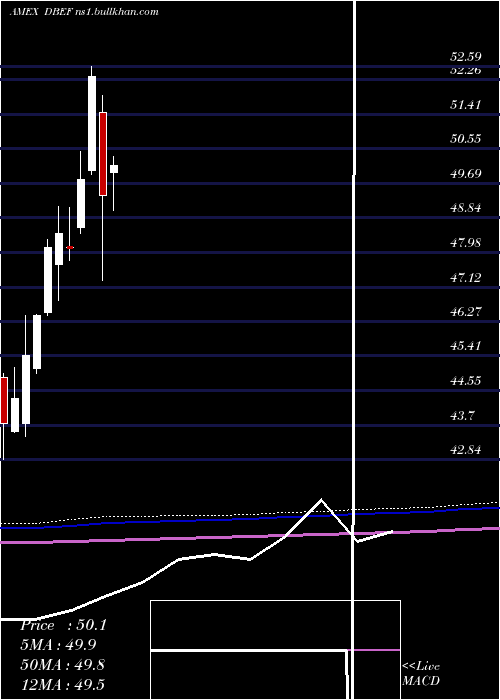Click the 46.27 price axis label
The height and width of the screenshot is (700, 500).
click(x=466, y=312)
